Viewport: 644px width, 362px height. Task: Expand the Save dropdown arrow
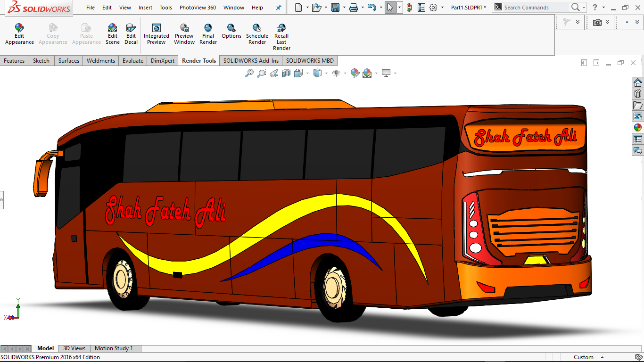pyautogui.click(x=344, y=8)
